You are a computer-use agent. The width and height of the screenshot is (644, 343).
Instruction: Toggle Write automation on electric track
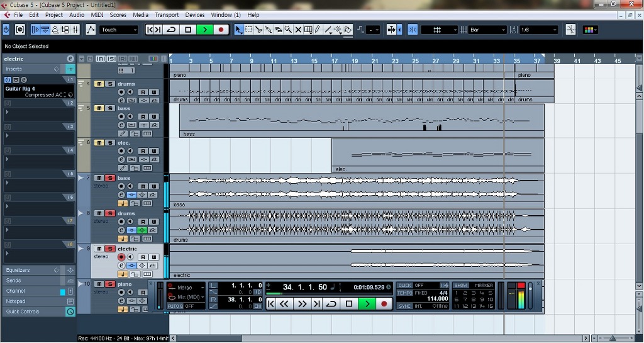pyautogui.click(x=153, y=257)
